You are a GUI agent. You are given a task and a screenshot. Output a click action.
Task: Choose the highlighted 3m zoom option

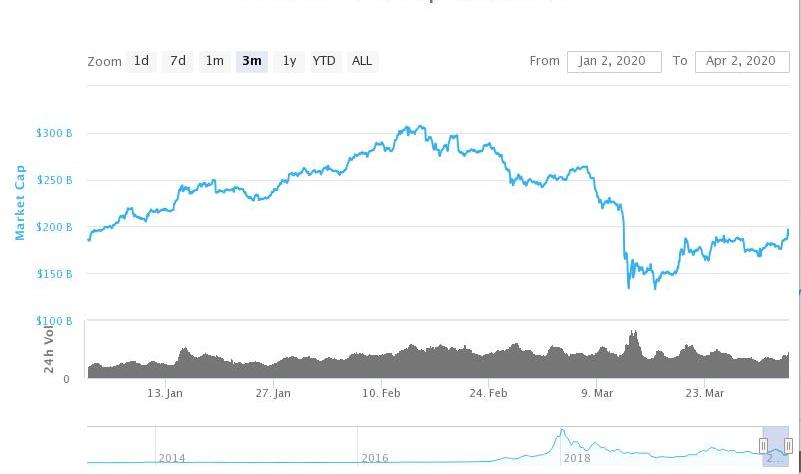click(x=252, y=61)
